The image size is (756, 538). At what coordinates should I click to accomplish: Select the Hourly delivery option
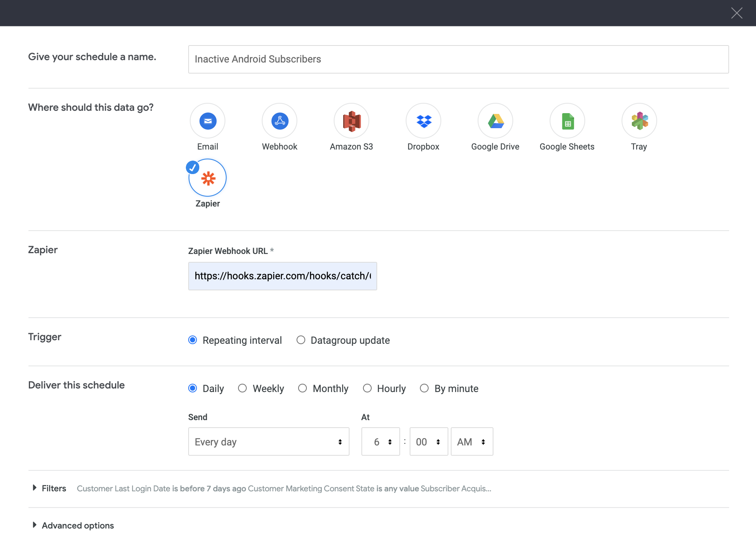point(367,388)
